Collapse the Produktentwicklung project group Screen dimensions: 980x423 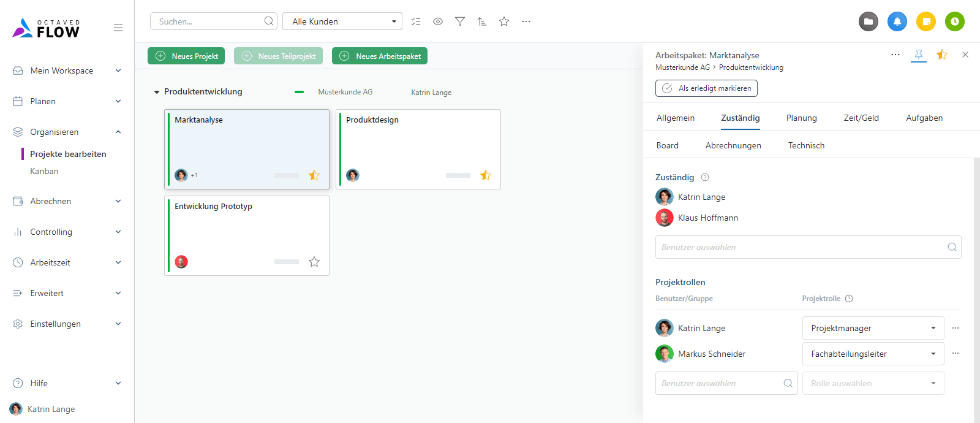pos(157,92)
